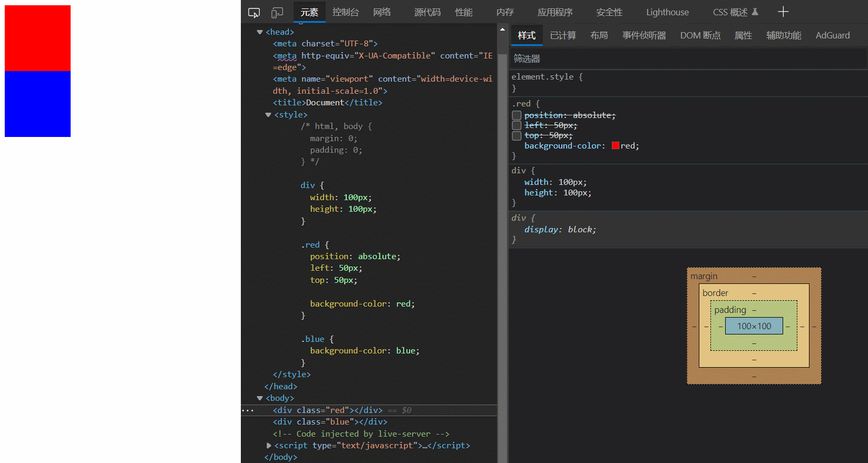
Task: Toggle the position: absolute checkbox
Action: (516, 115)
